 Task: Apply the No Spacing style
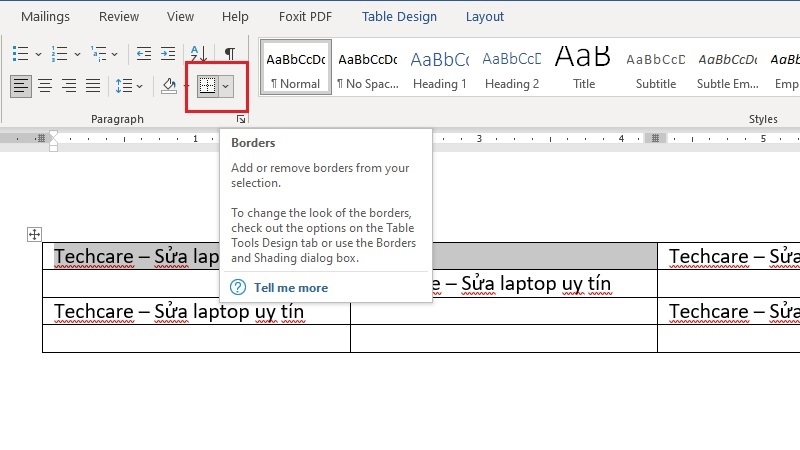[368, 67]
